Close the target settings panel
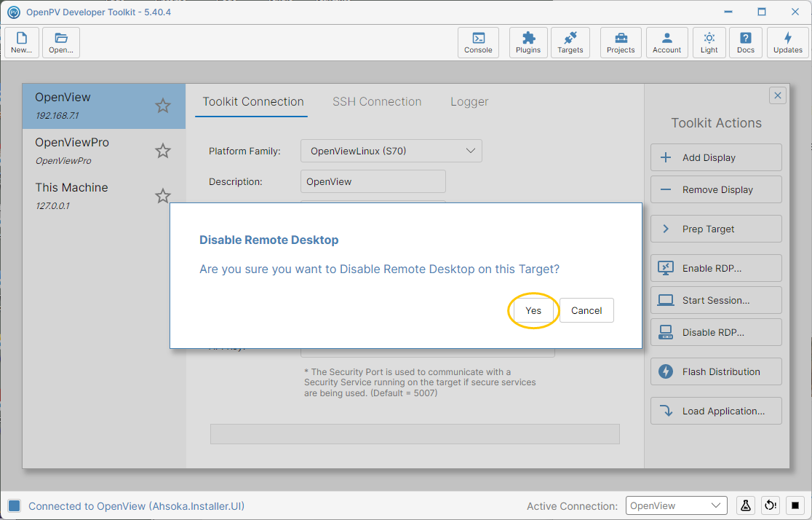This screenshot has width=812, height=520. point(777,95)
